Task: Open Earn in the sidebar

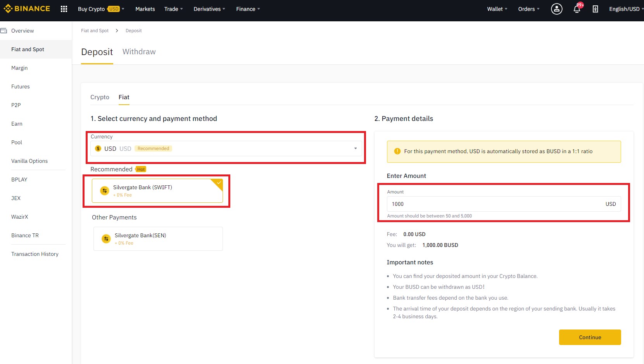Action: (17, 124)
